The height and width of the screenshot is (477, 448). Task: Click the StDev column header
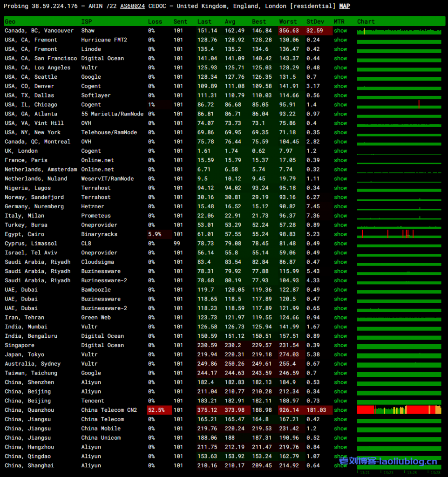[x=316, y=22]
